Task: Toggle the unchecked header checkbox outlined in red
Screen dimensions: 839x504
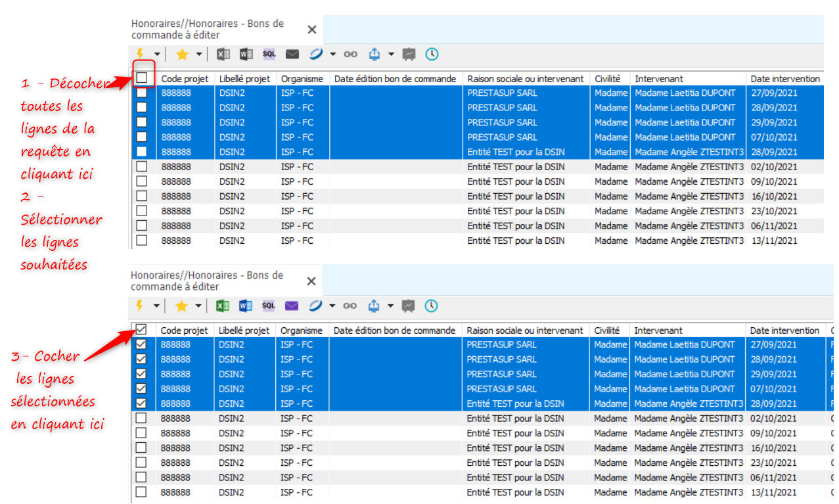Action: click(x=142, y=78)
